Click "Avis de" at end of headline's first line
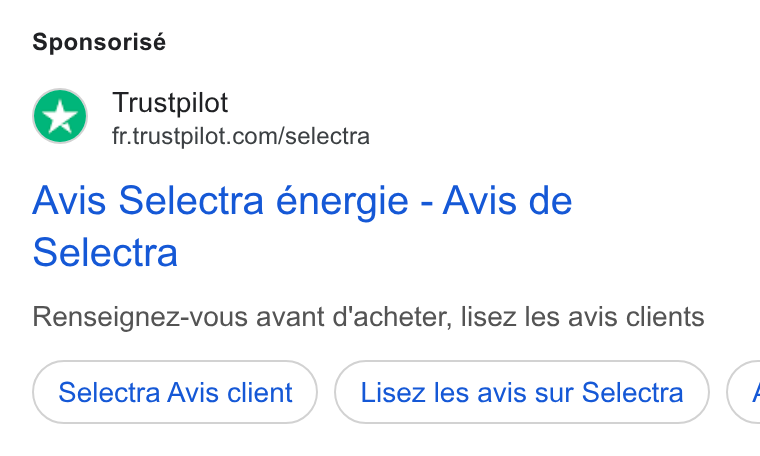 click(507, 200)
